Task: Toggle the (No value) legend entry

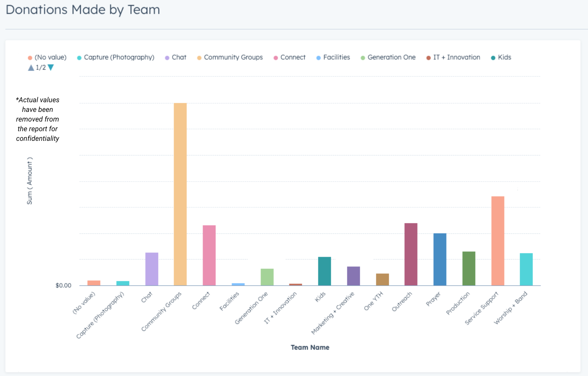Action: (x=47, y=57)
